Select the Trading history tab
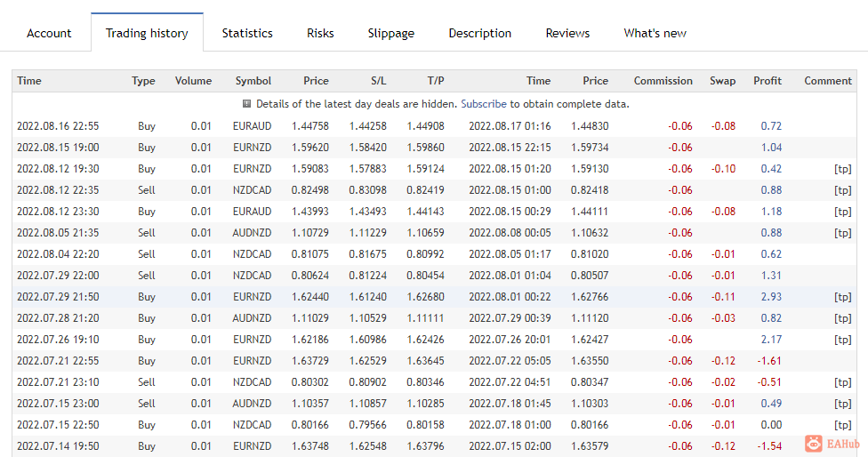This screenshot has height=457, width=868. (147, 33)
